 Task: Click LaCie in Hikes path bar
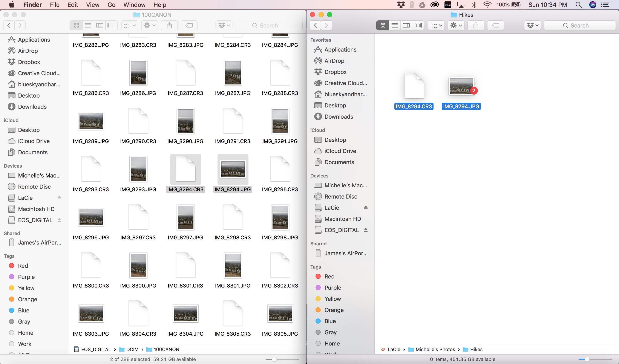(390, 349)
